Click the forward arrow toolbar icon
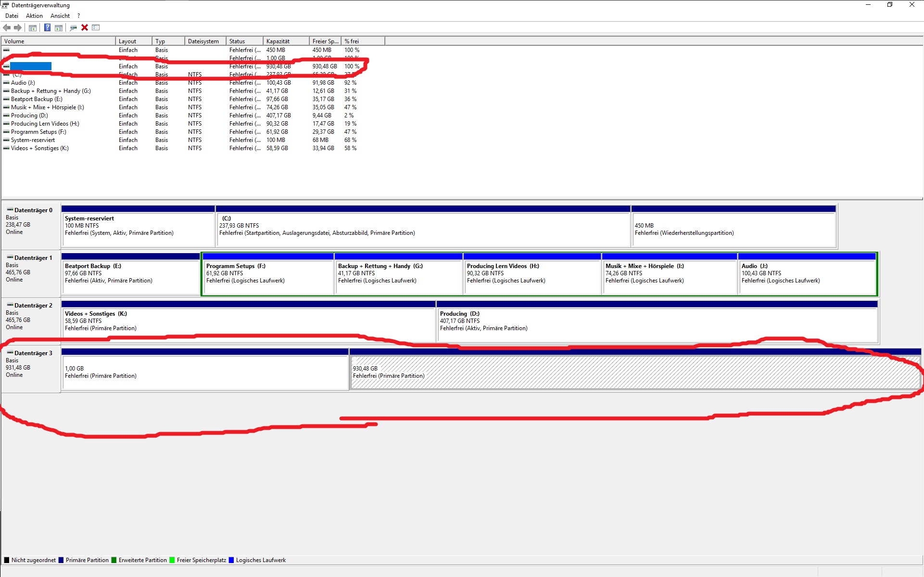The width and height of the screenshot is (924, 577). 18,27
